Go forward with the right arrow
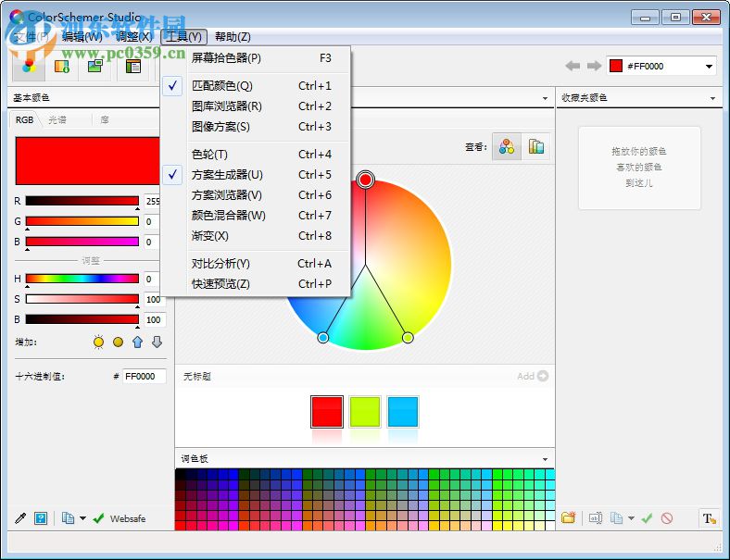The height and width of the screenshot is (560, 730). click(594, 66)
